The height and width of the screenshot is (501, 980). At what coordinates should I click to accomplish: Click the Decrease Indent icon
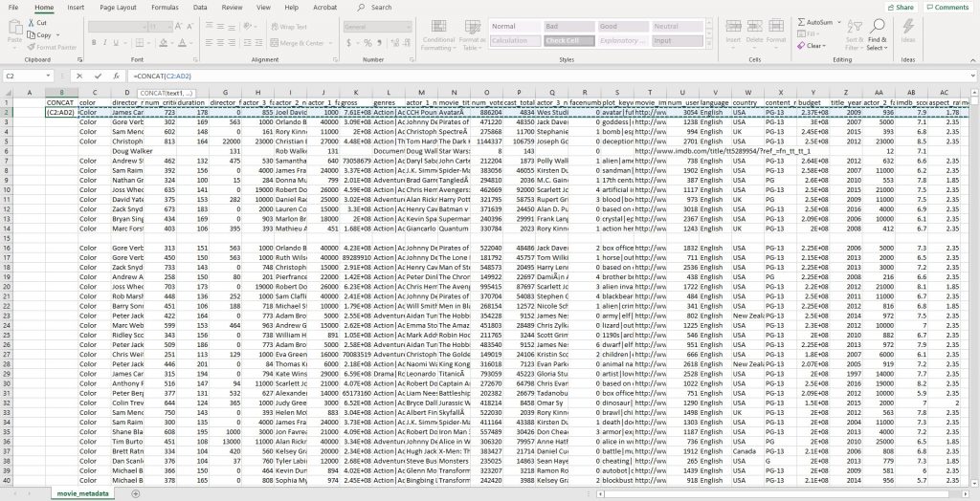point(248,43)
